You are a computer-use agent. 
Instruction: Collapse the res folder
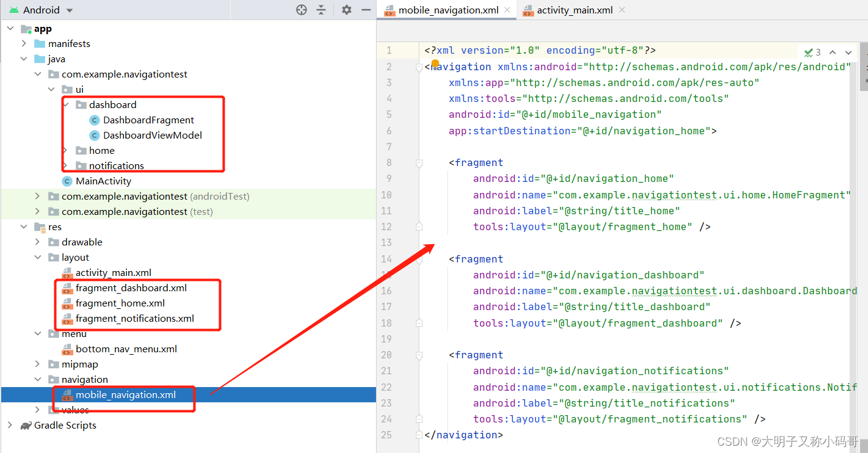coord(24,227)
